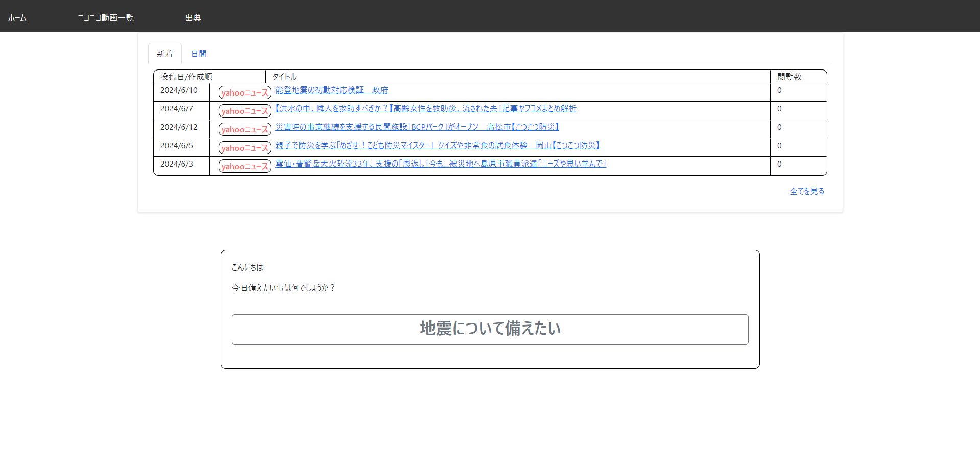980x464 pixels.
Task: Click the yahooニュース badge next to the 能登地震 article
Action: (x=244, y=92)
